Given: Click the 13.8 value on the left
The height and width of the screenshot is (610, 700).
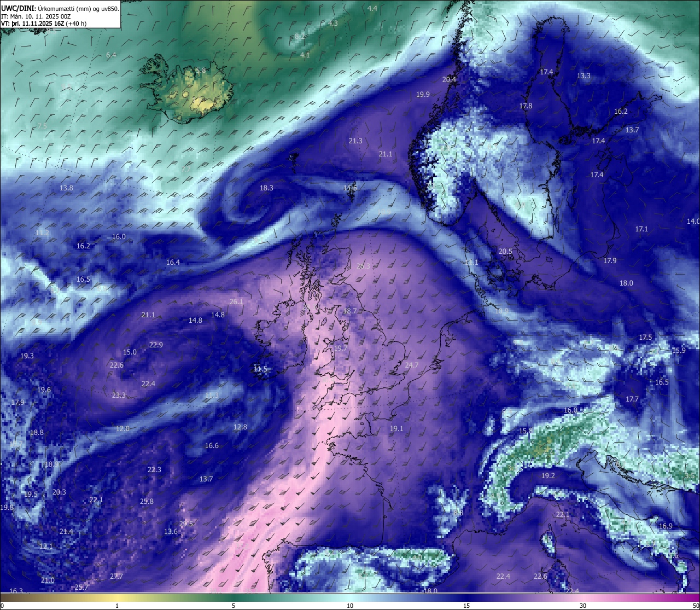Looking at the screenshot, I should click(x=66, y=188).
